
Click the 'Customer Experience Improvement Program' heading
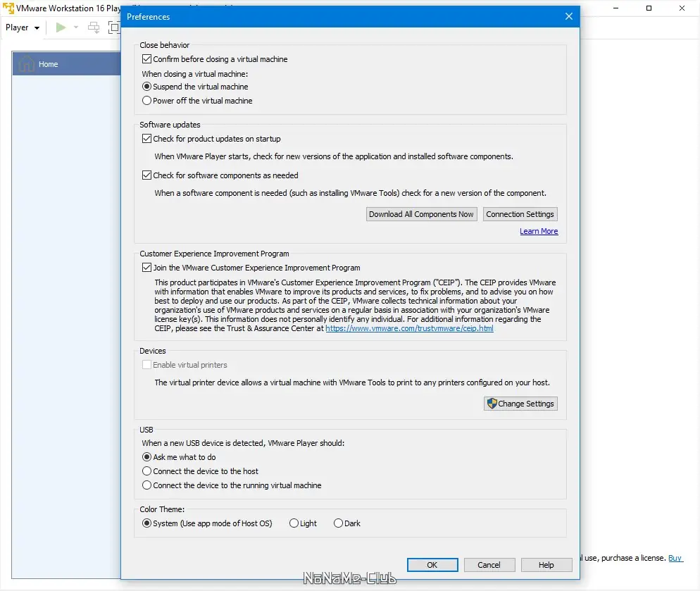[x=214, y=254]
